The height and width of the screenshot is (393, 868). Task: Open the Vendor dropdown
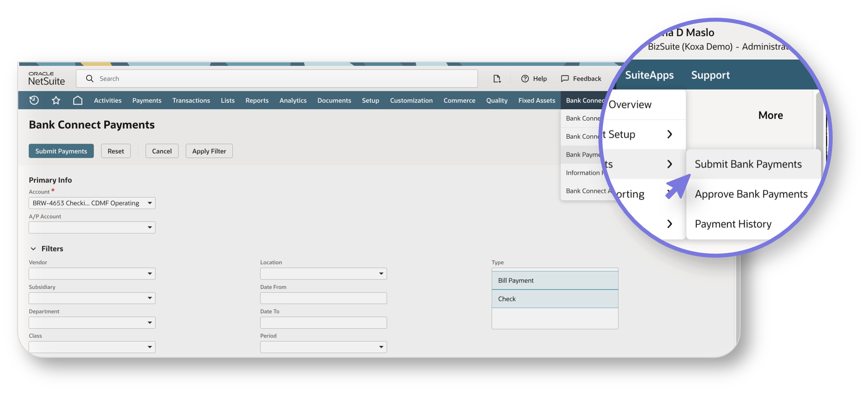pyautogui.click(x=92, y=274)
